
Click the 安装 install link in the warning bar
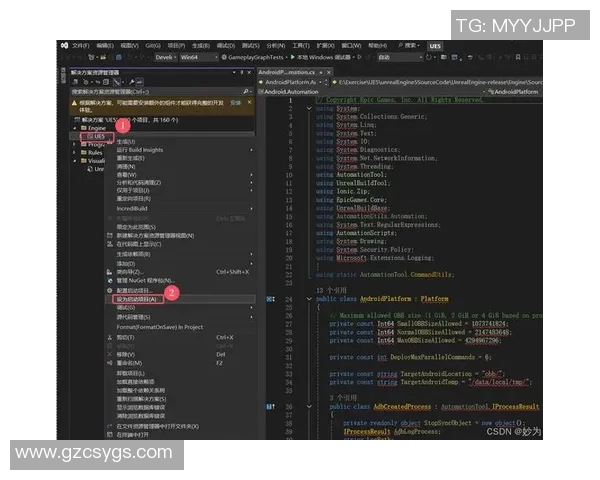pos(235,103)
